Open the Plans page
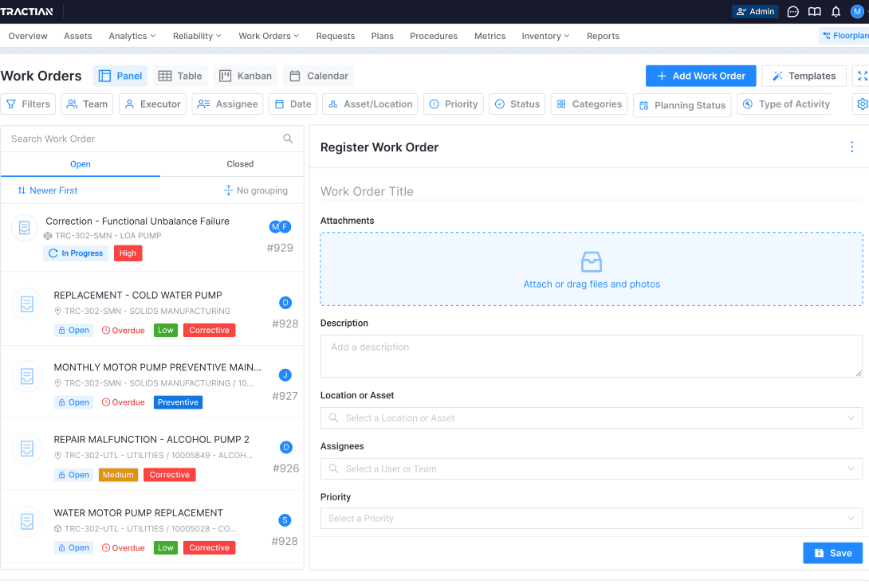 383,36
